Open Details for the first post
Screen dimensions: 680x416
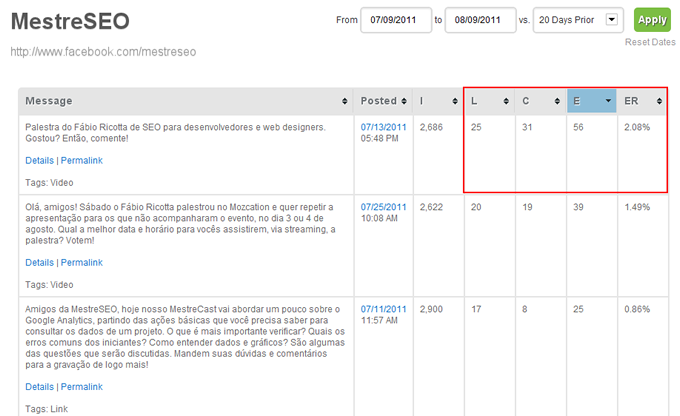[x=39, y=160]
